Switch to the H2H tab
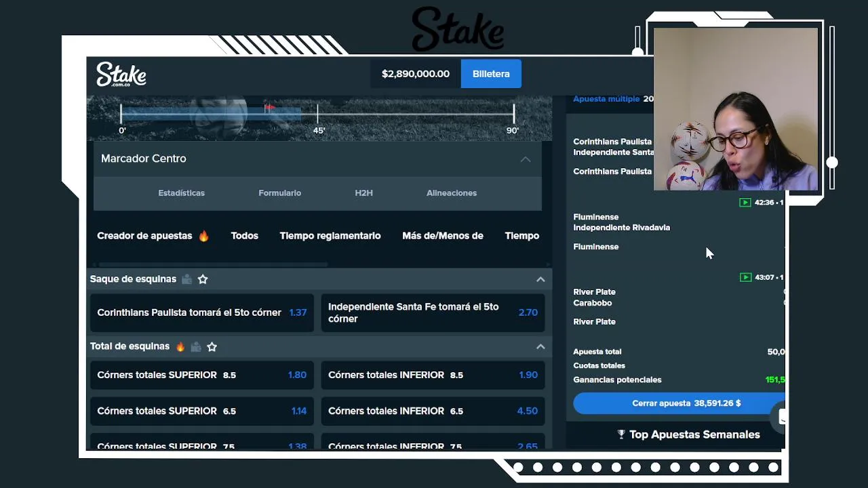 [x=363, y=193]
